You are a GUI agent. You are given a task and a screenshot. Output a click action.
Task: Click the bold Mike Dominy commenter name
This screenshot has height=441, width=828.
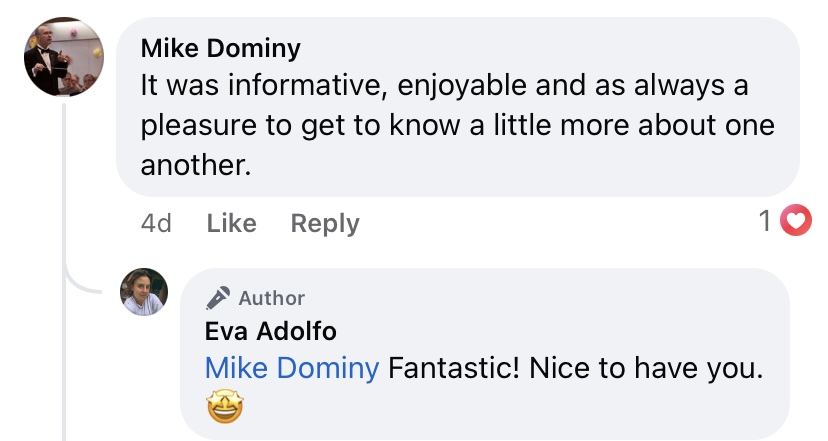pyautogui.click(x=221, y=48)
